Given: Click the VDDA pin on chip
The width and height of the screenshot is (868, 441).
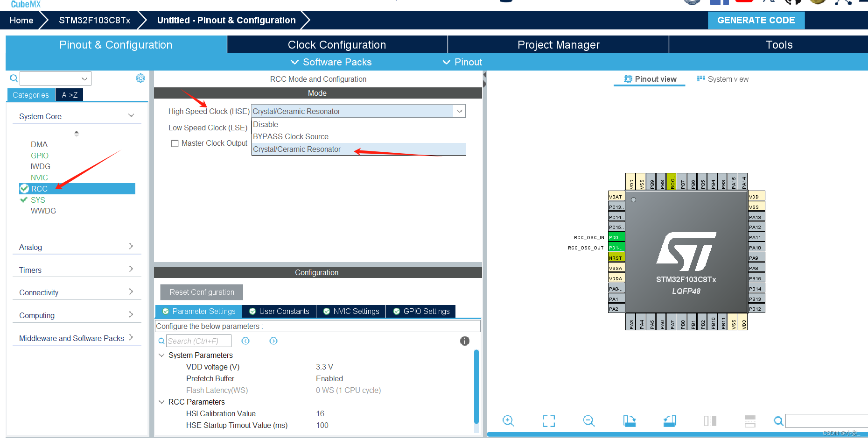Looking at the screenshot, I should coord(616,278).
